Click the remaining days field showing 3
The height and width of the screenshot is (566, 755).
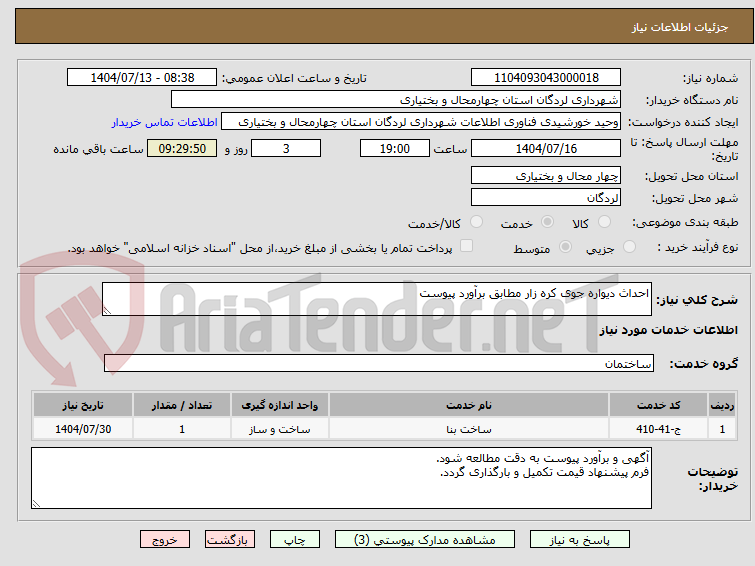click(x=286, y=148)
